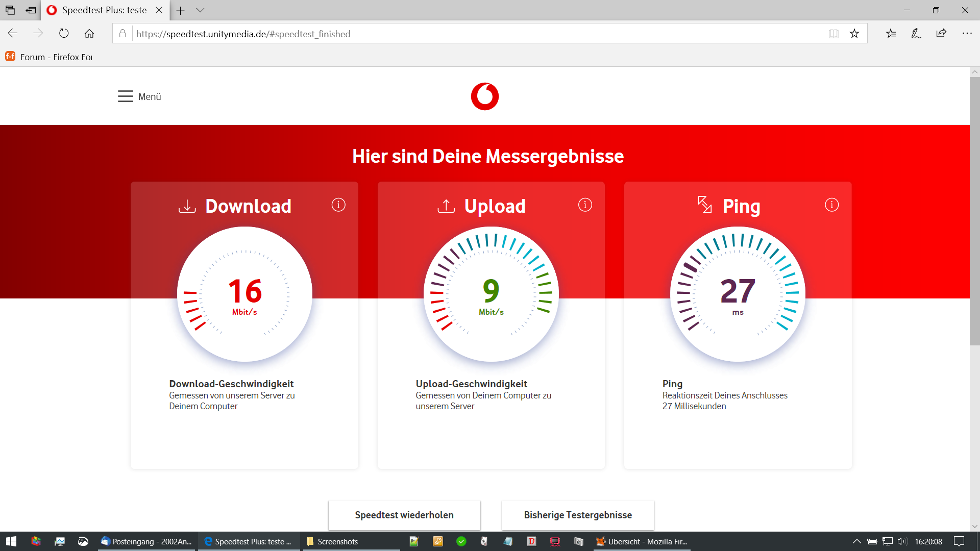The height and width of the screenshot is (551, 980).
Task: Click the Vodafone logo
Action: pyautogui.click(x=484, y=96)
